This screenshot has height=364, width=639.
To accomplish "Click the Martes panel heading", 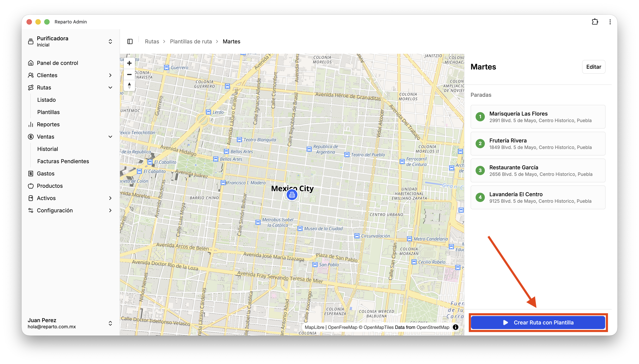I will point(483,67).
